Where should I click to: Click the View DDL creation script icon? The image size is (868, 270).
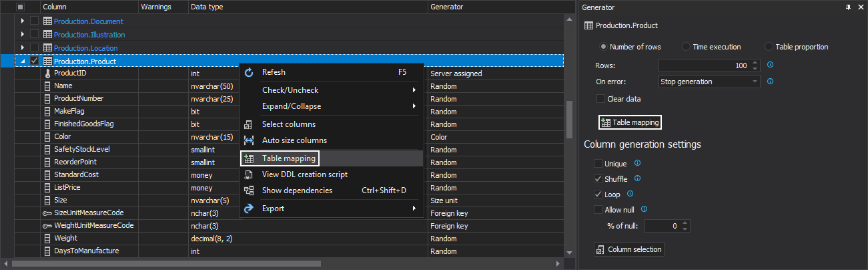tap(249, 174)
